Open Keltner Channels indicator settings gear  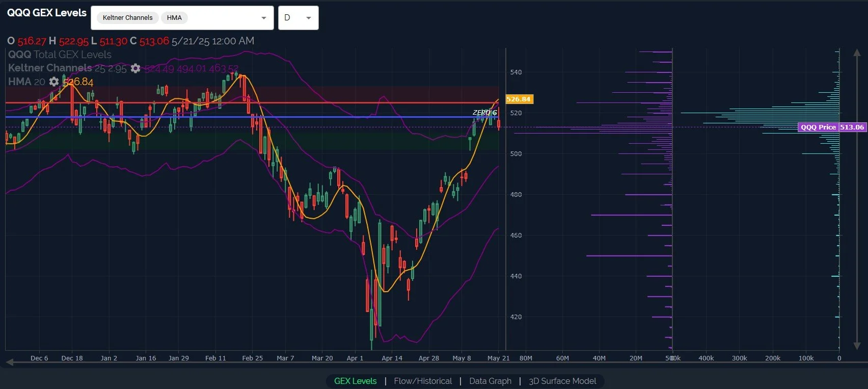click(135, 68)
